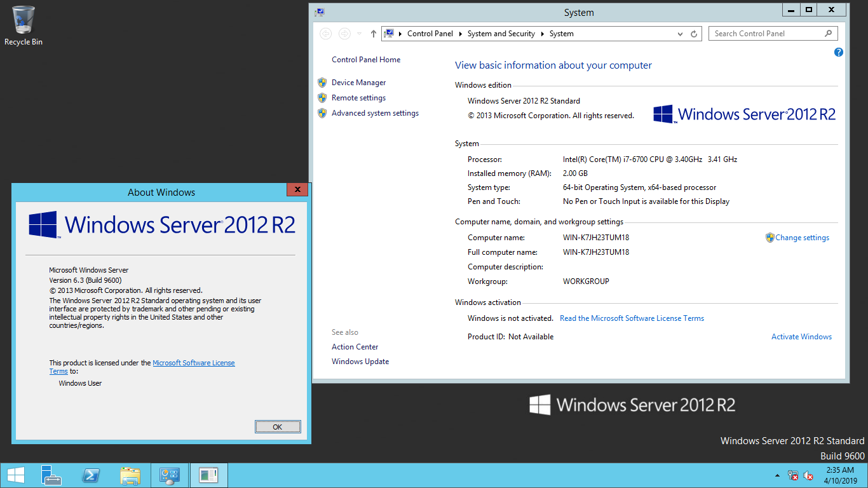This screenshot has height=488, width=868.
Task: Open the address bar history dropdown
Action: 681,34
